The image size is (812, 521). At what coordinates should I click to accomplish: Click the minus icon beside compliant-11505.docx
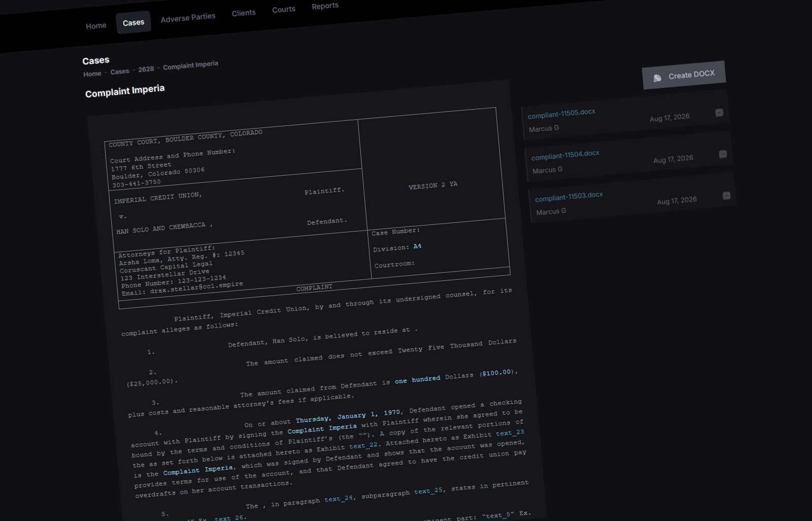tap(719, 113)
